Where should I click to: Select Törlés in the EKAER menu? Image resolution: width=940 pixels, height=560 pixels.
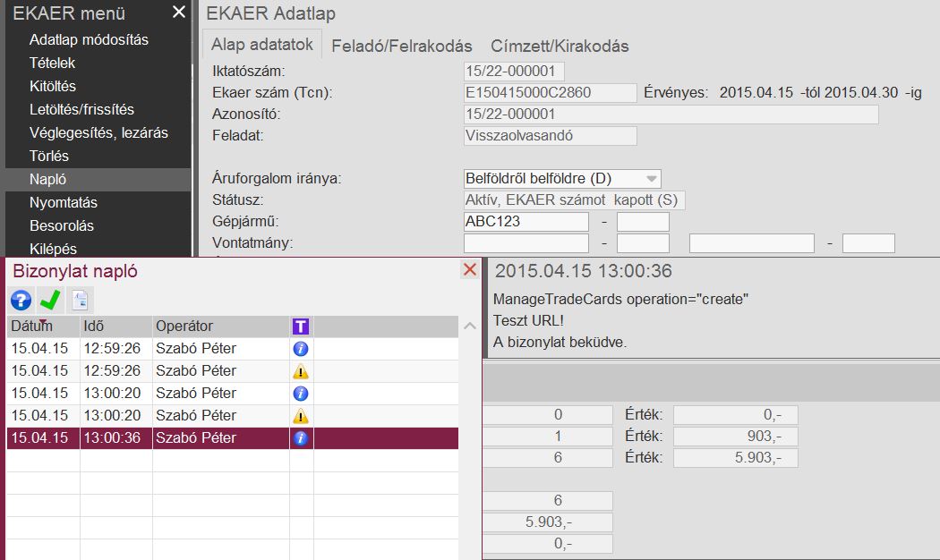click(x=49, y=157)
